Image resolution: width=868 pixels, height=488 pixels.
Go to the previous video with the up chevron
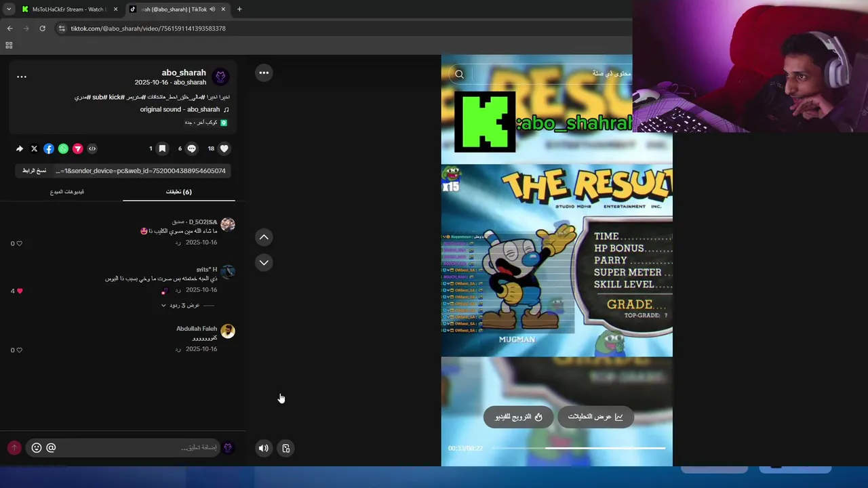coord(264,237)
